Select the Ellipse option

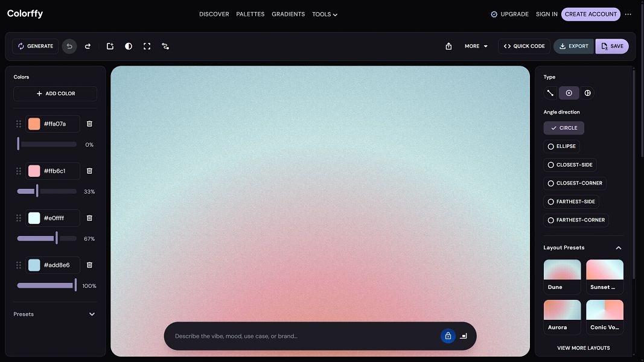click(x=561, y=146)
